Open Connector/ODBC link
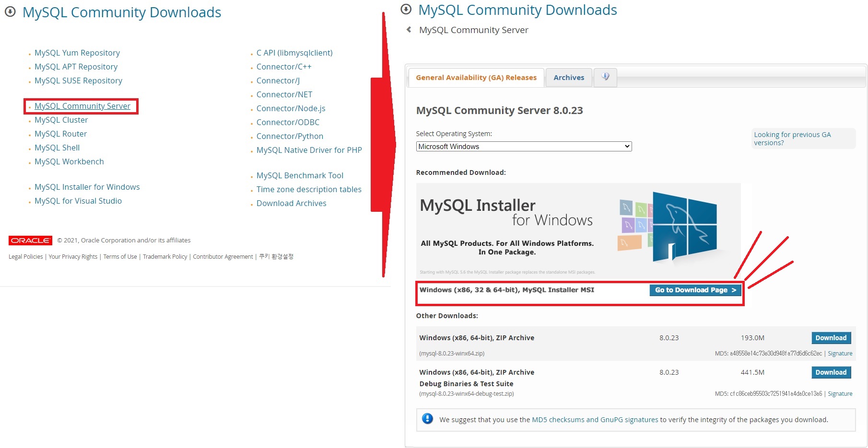This screenshot has width=868, height=448. (x=288, y=122)
